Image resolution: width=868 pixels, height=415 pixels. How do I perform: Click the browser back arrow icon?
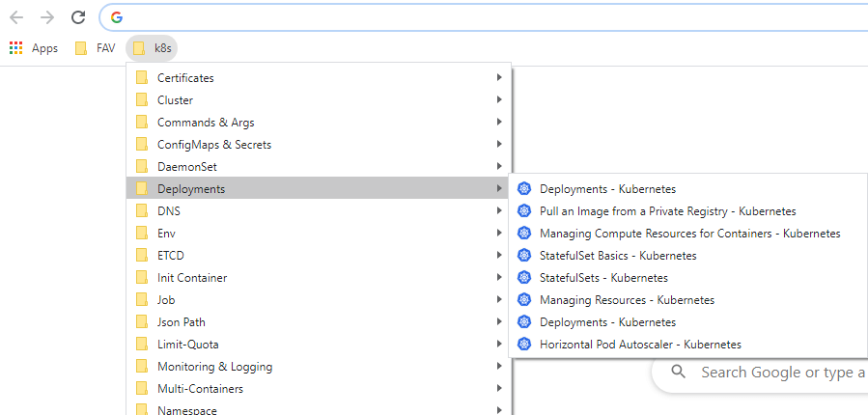pyautogui.click(x=16, y=17)
